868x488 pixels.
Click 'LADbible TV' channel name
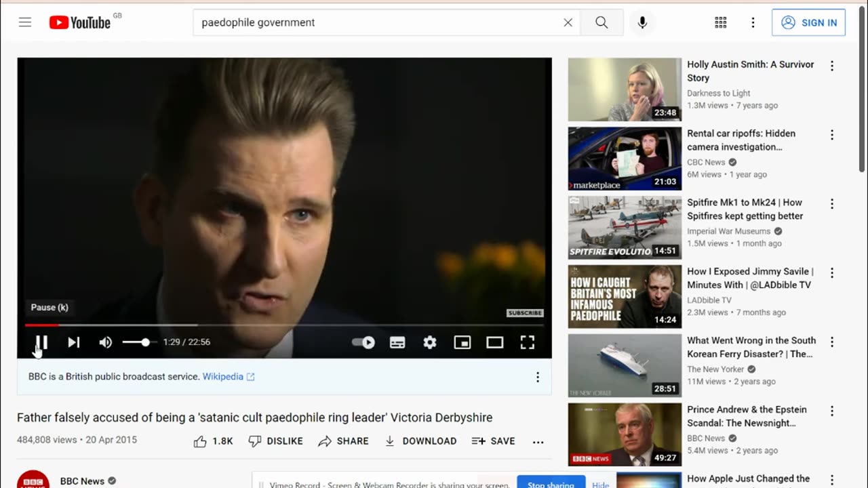pyautogui.click(x=709, y=300)
